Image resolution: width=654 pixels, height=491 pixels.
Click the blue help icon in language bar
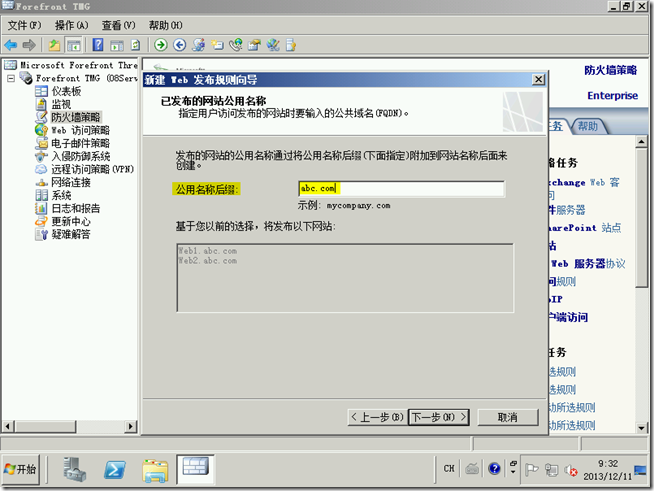(x=494, y=469)
